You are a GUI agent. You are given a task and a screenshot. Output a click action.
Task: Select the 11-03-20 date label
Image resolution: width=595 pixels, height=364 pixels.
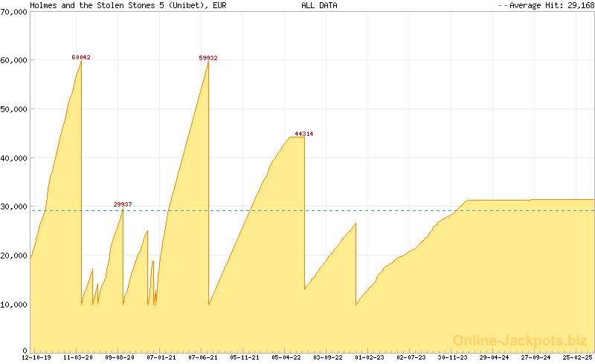click(x=78, y=358)
